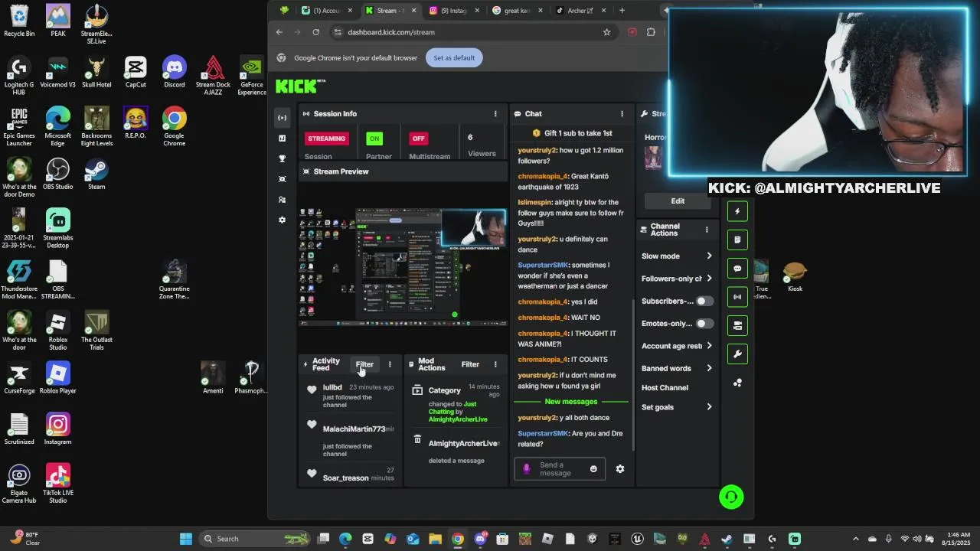This screenshot has height=551, width=980.
Task: Open the emoji picker in chat input
Action: 593,469
